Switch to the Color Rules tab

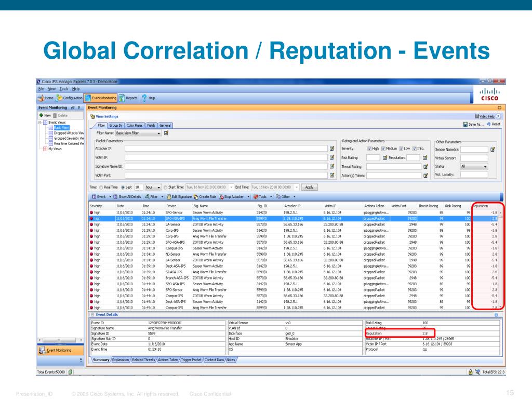coord(135,125)
